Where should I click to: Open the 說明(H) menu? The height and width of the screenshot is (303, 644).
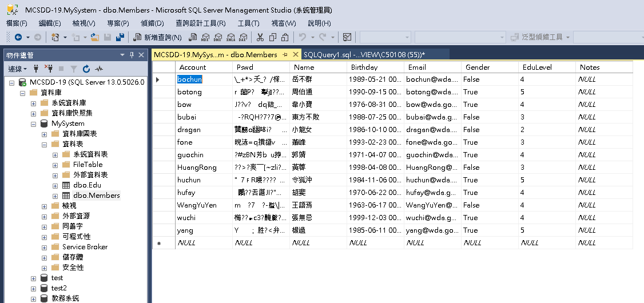pos(319,23)
